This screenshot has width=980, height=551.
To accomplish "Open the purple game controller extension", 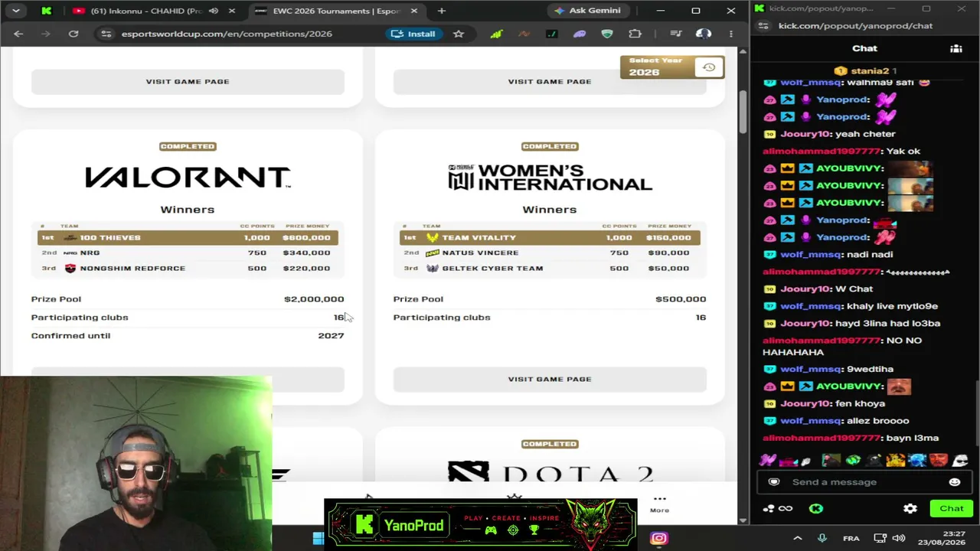I will pos(580,34).
